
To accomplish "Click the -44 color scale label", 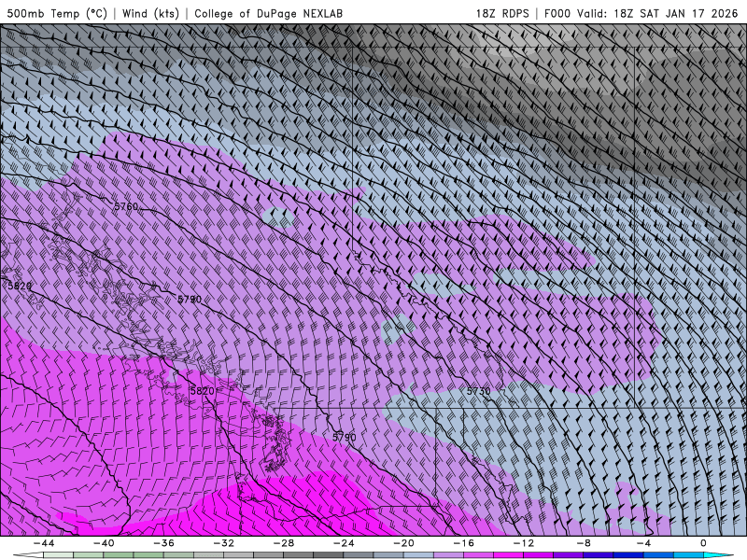I will (44, 543).
